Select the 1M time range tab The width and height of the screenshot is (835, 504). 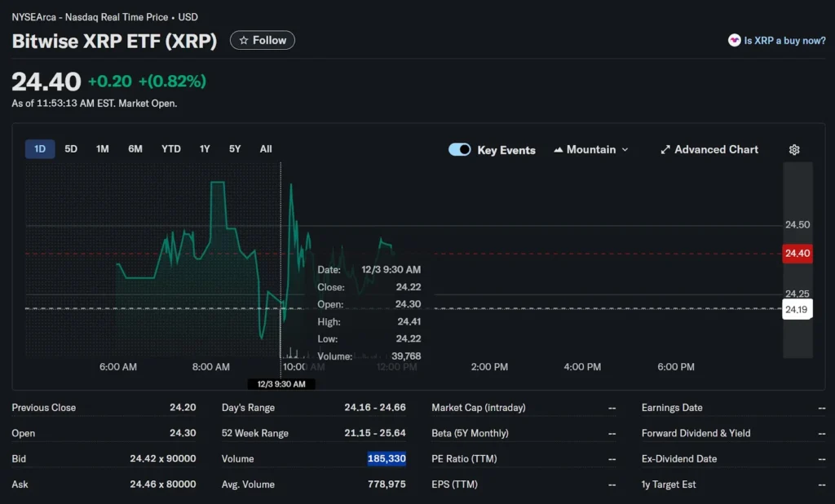[102, 149]
